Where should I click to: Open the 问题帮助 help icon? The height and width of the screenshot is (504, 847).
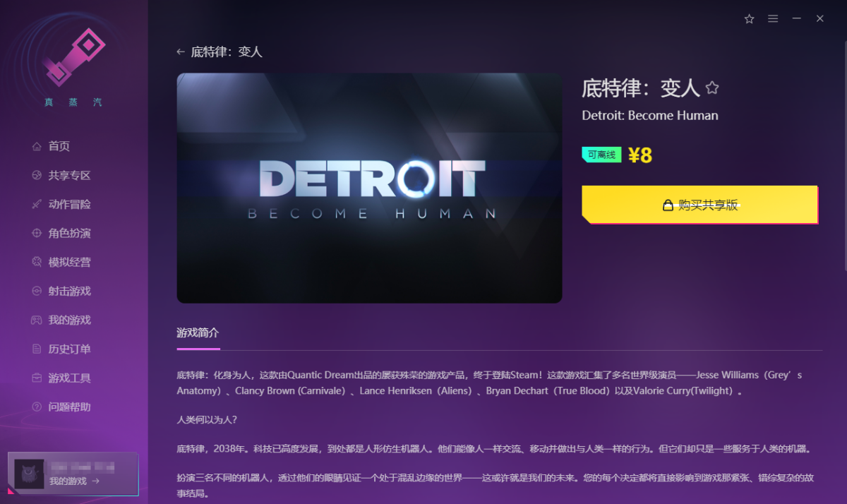coord(37,407)
